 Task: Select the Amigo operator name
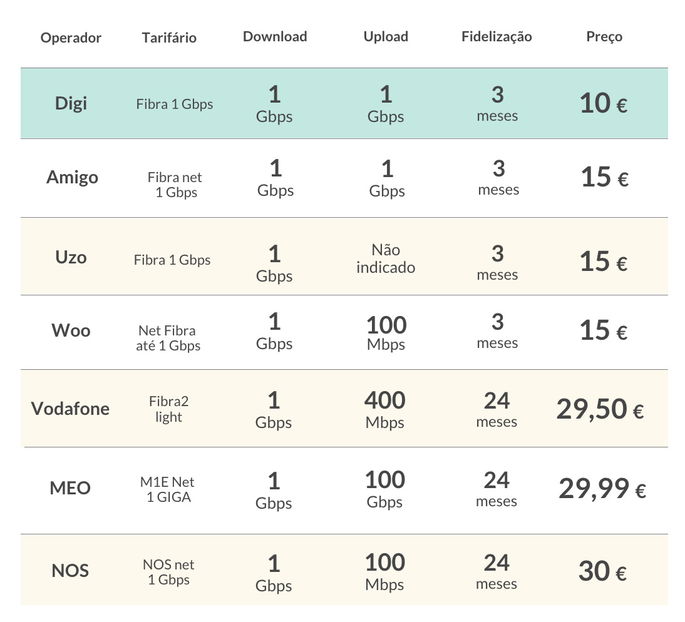pyautogui.click(x=72, y=177)
